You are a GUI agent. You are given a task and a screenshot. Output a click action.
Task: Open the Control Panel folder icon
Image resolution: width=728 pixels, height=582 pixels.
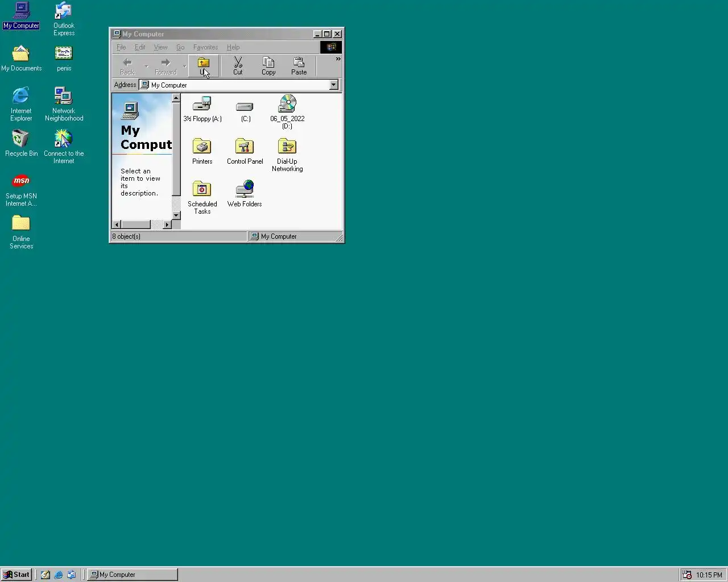pos(245,151)
